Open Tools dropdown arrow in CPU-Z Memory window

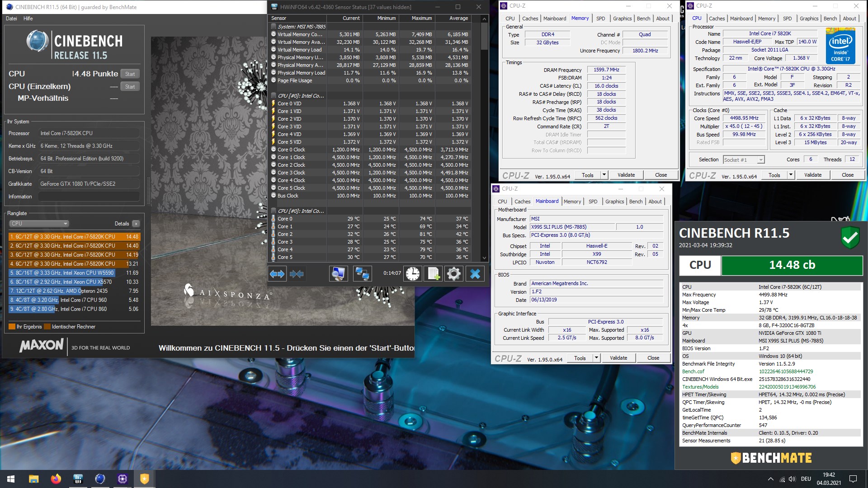(604, 175)
